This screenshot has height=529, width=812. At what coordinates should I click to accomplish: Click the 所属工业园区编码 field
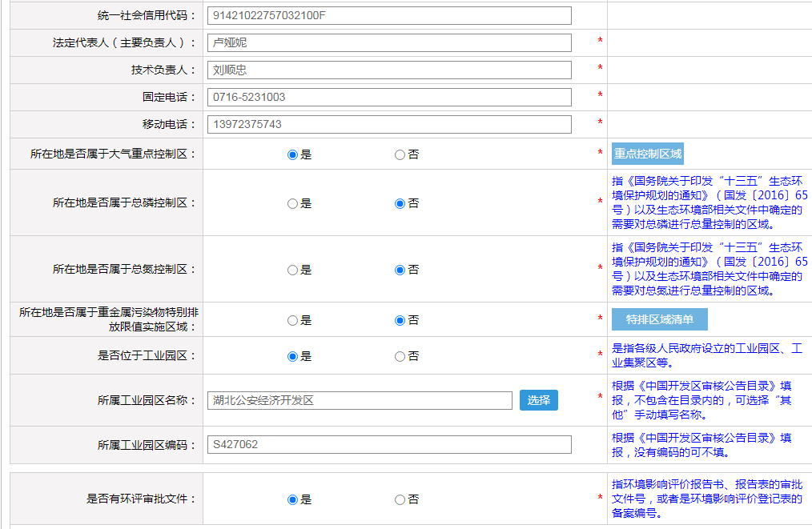tap(388, 445)
